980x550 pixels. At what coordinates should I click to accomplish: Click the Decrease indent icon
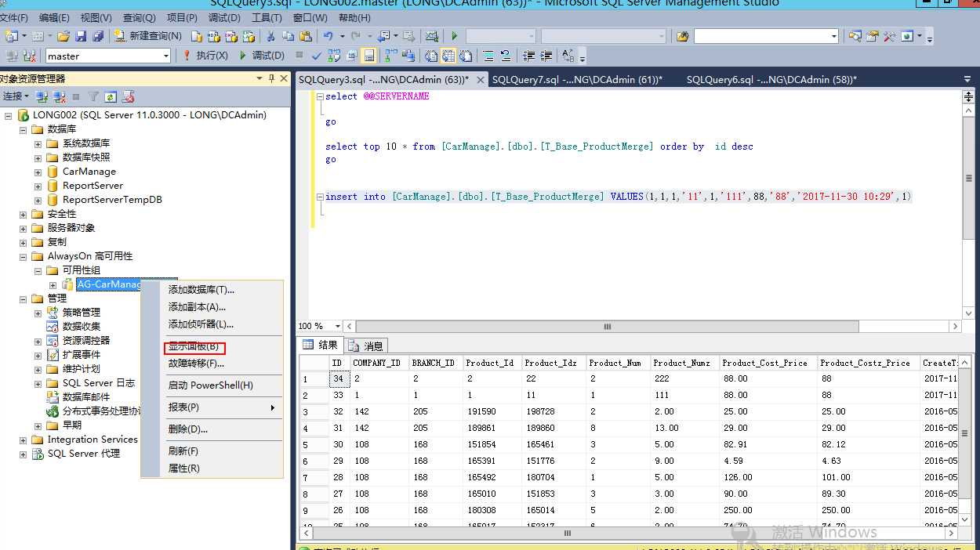(x=528, y=56)
